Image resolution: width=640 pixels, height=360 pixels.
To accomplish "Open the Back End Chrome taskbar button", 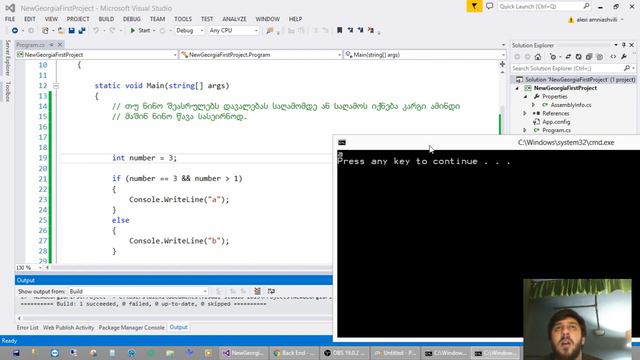I will point(294,353).
